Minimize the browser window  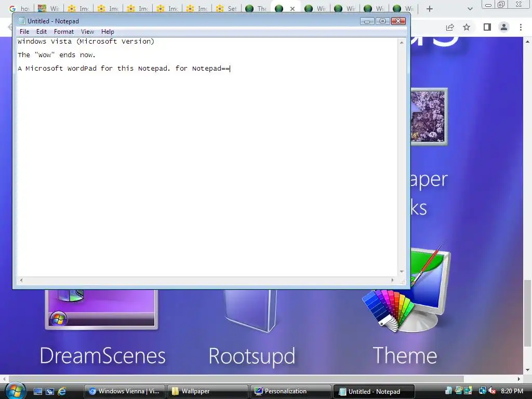click(488, 5)
